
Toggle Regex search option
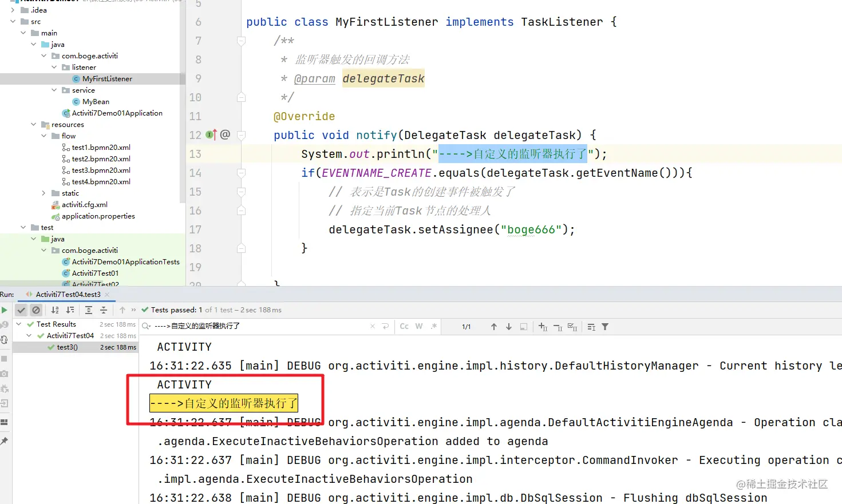click(434, 326)
